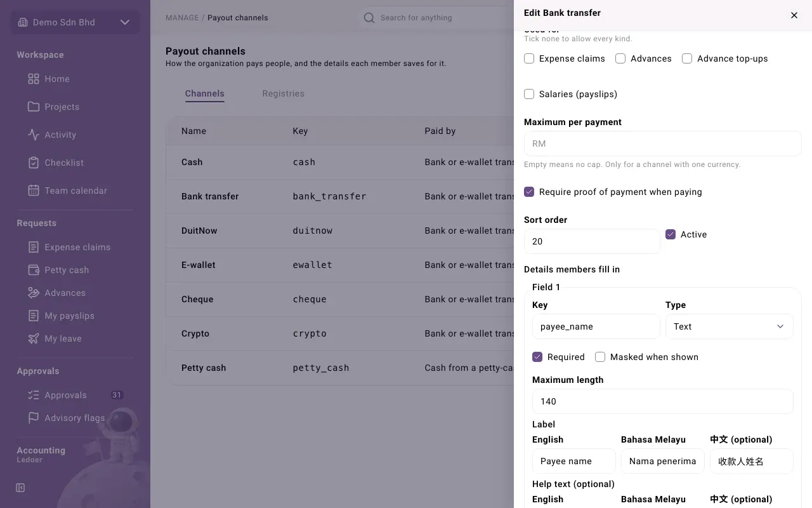This screenshot has width=812, height=508.
Task: Tick the Masked when shown checkbox
Action: pyautogui.click(x=600, y=357)
